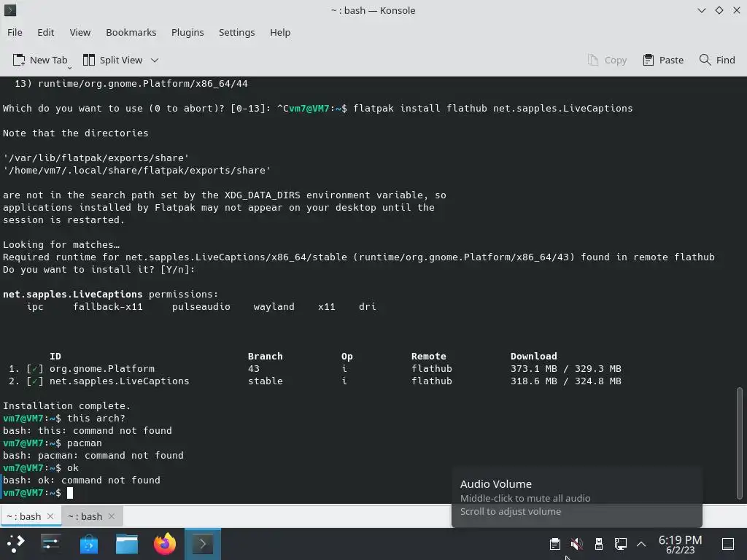Close the second bash tab
The image size is (747, 560).
click(x=112, y=516)
